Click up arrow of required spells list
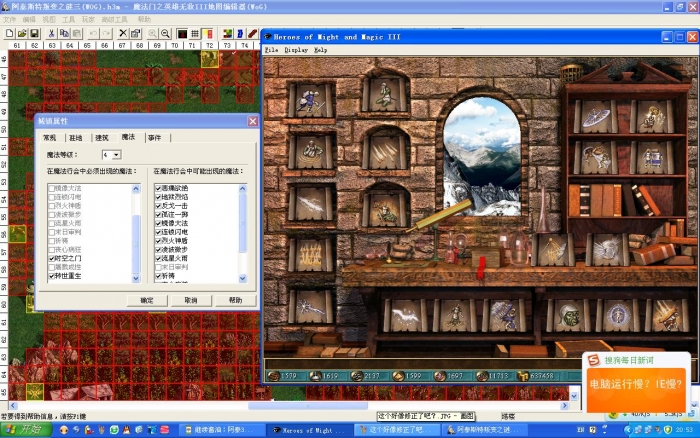 point(136,189)
